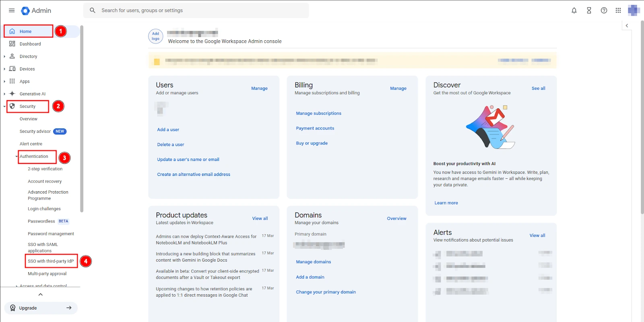Expand the Directory section

[4, 56]
